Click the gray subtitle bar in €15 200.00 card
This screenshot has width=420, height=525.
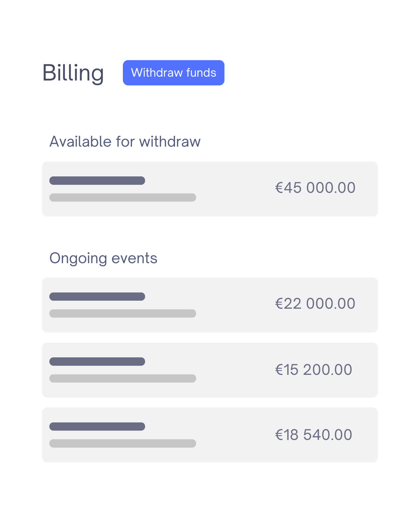123,378
